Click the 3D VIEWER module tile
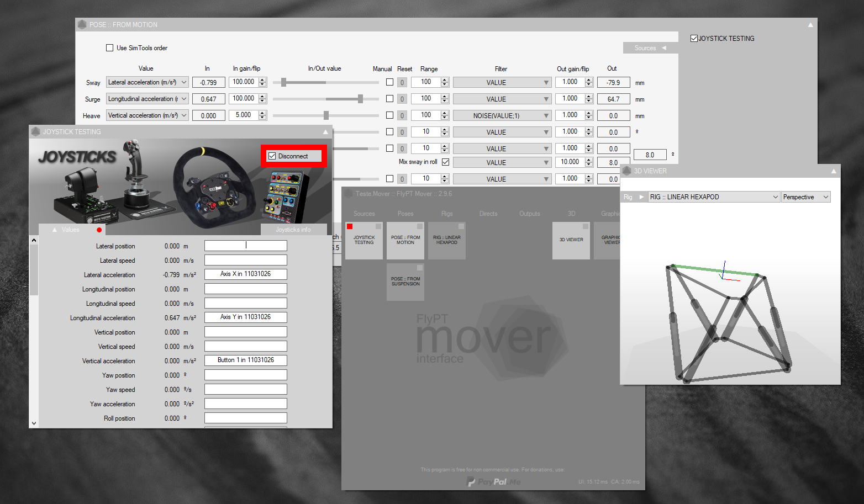The height and width of the screenshot is (504, 864). pyautogui.click(x=571, y=240)
